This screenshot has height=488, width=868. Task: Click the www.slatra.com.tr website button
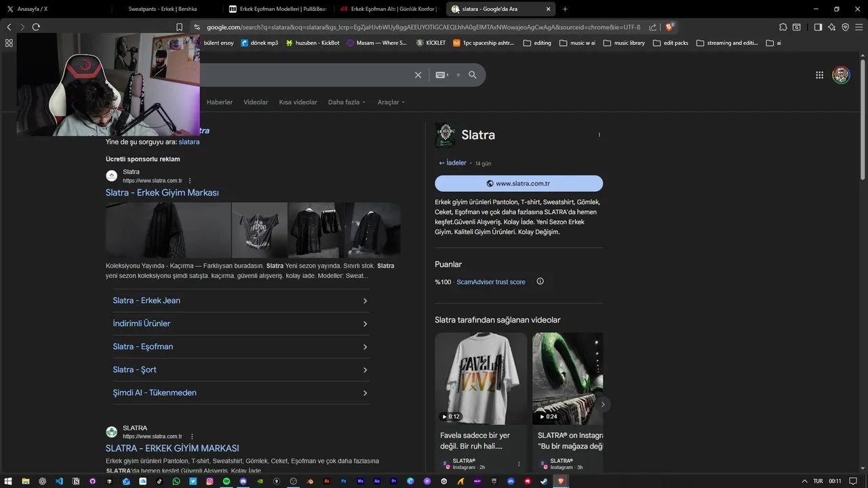519,184
